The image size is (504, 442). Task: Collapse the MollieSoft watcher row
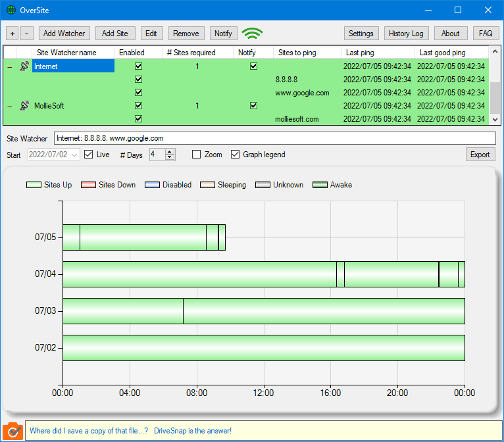tap(9, 106)
